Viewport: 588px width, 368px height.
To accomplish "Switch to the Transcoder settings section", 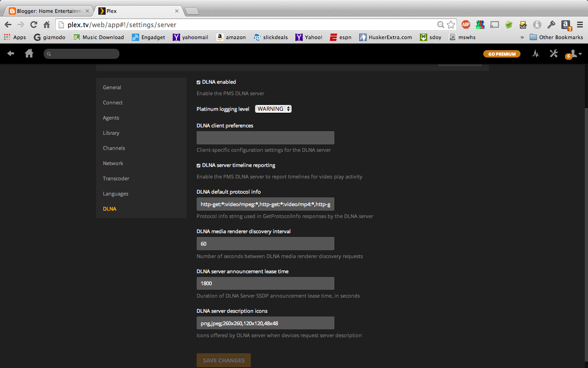I will 116,178.
